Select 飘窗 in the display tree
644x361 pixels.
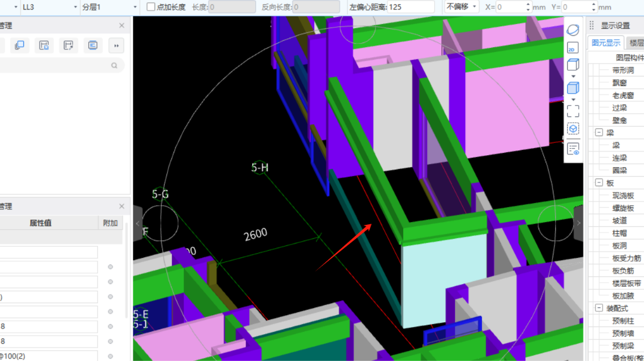(x=620, y=83)
